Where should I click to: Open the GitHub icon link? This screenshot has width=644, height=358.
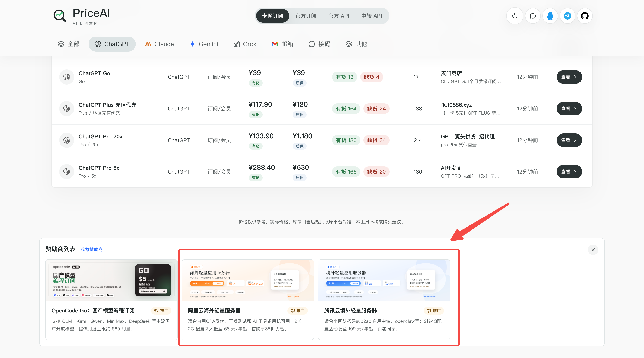pyautogui.click(x=585, y=16)
